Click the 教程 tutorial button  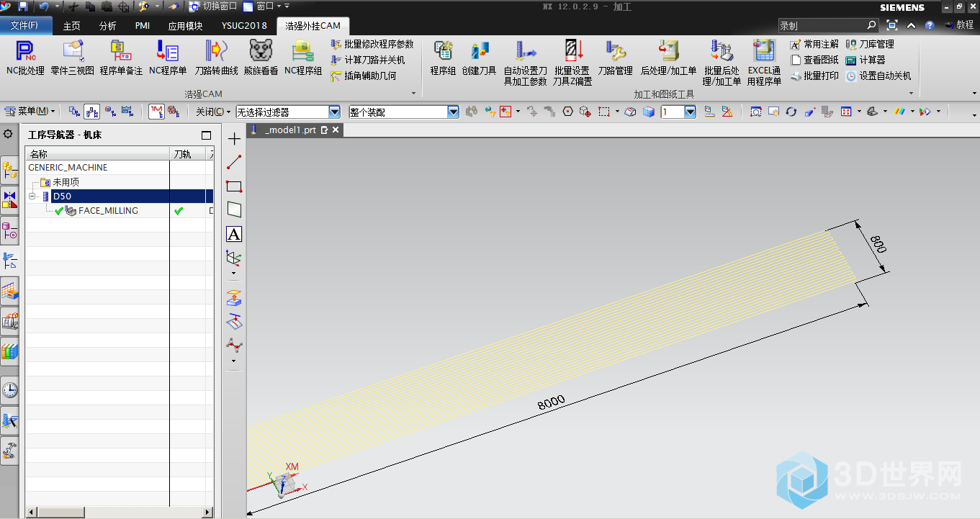(958, 25)
